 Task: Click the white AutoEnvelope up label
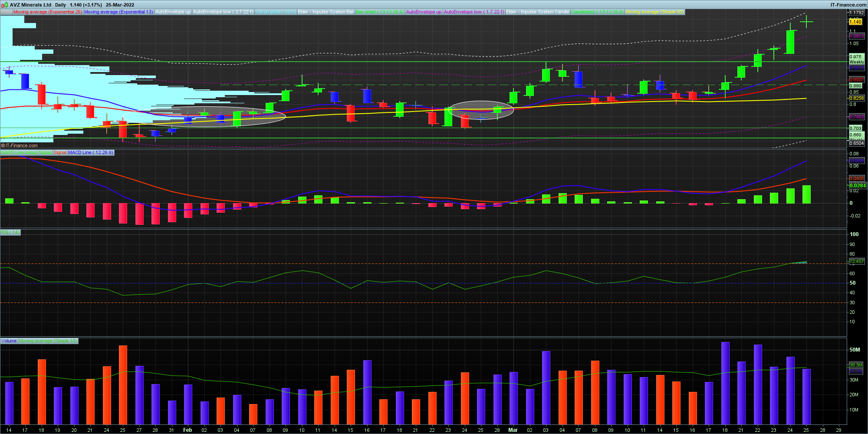point(173,12)
